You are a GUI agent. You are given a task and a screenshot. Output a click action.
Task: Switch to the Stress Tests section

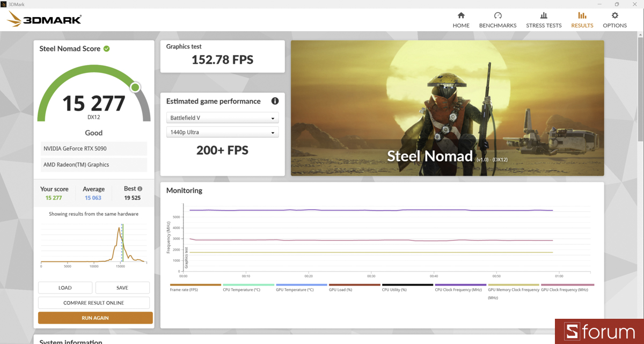[x=544, y=19]
